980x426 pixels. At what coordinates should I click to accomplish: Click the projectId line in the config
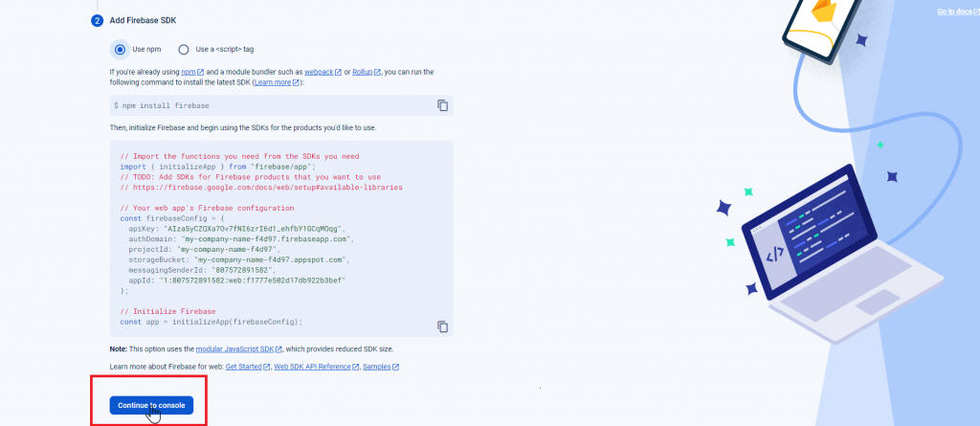205,249
